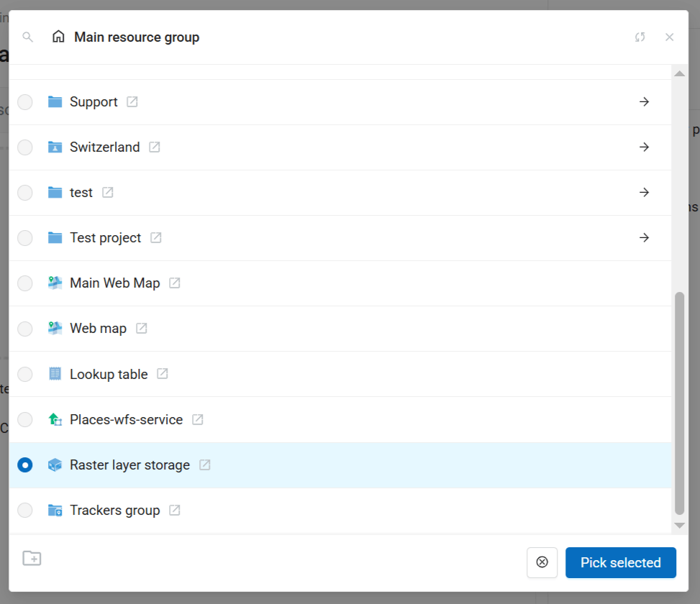
Task: Select the Switzerland radio button
Action: click(25, 147)
